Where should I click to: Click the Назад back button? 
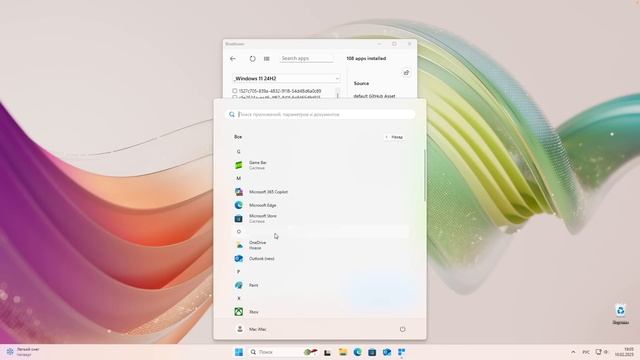[x=394, y=137]
